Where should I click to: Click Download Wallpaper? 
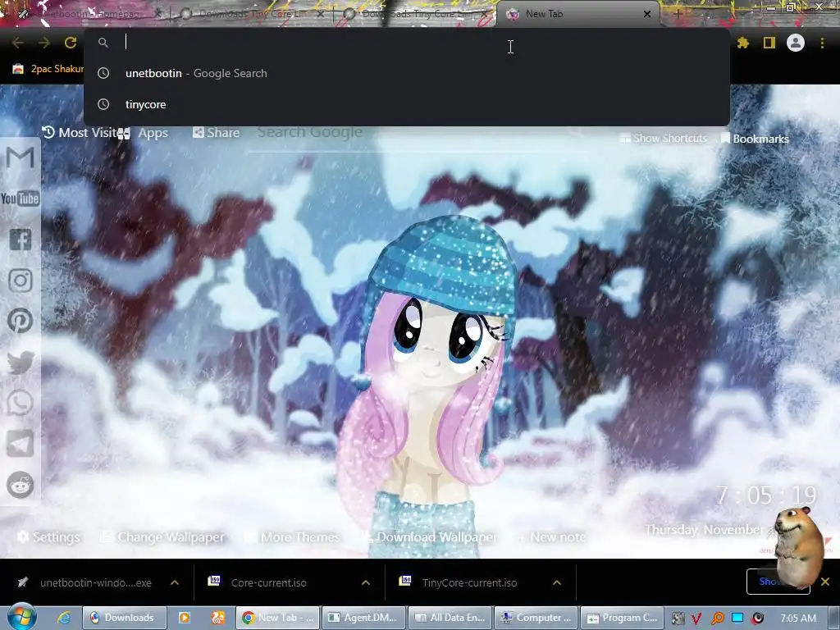click(430, 536)
